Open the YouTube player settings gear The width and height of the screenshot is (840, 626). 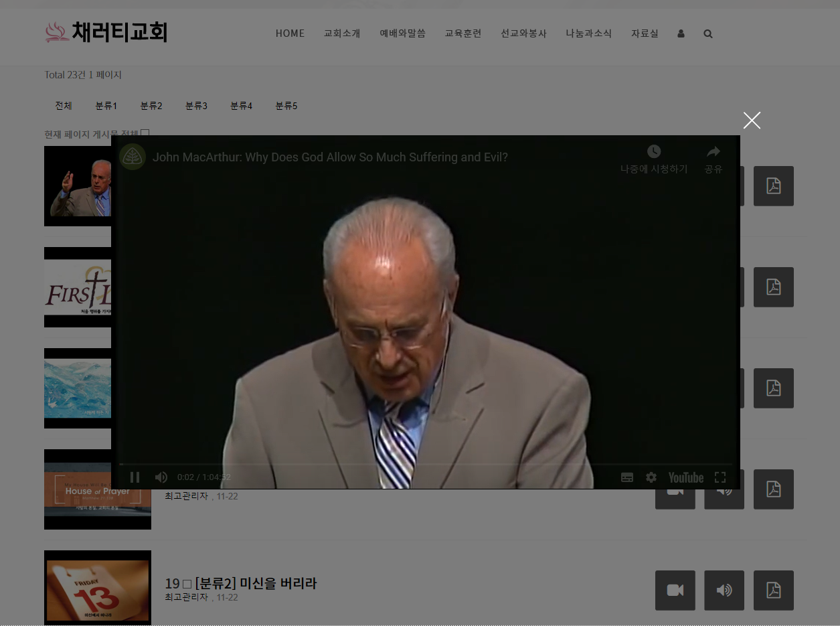[651, 477]
